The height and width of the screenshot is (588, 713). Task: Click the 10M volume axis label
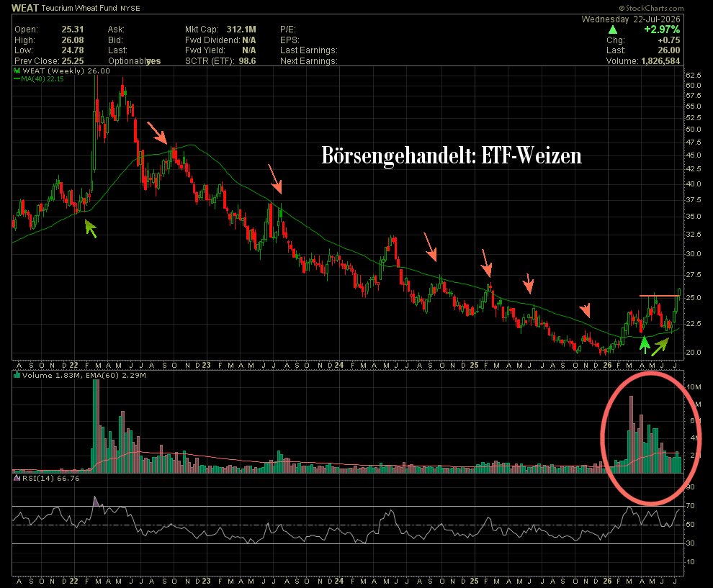pyautogui.click(x=694, y=387)
